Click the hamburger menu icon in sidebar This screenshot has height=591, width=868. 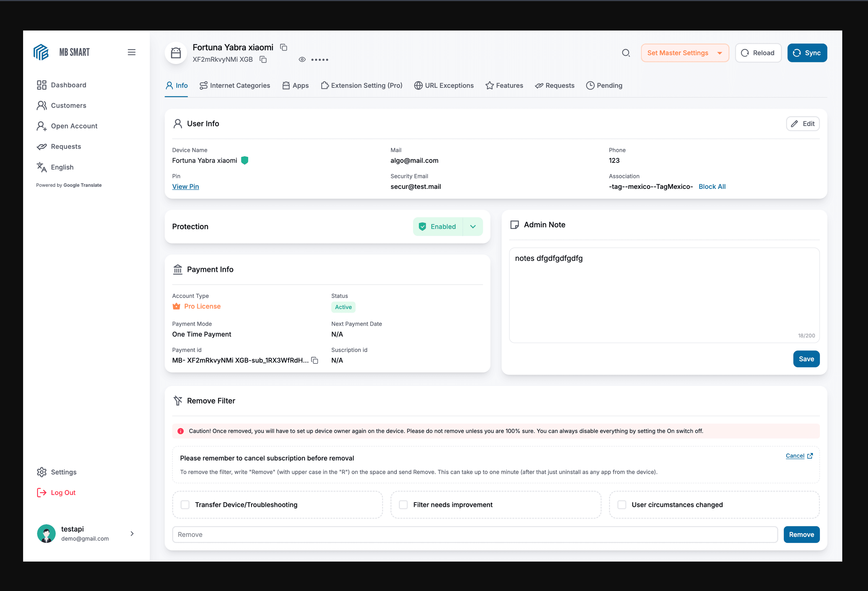pyautogui.click(x=131, y=52)
